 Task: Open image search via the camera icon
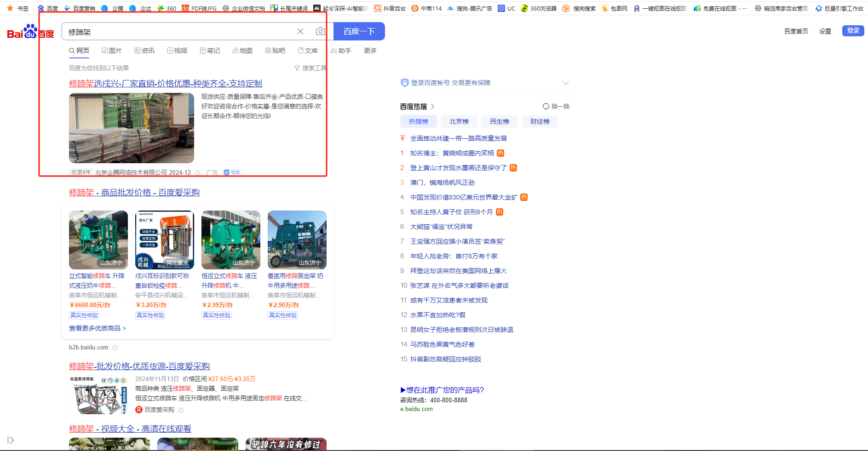click(321, 31)
